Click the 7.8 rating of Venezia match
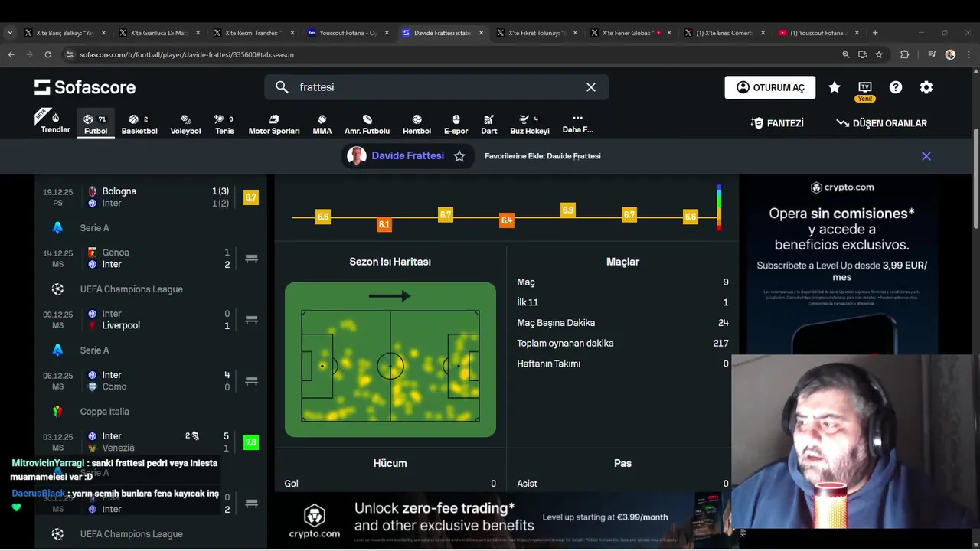The image size is (980, 551). 250,442
